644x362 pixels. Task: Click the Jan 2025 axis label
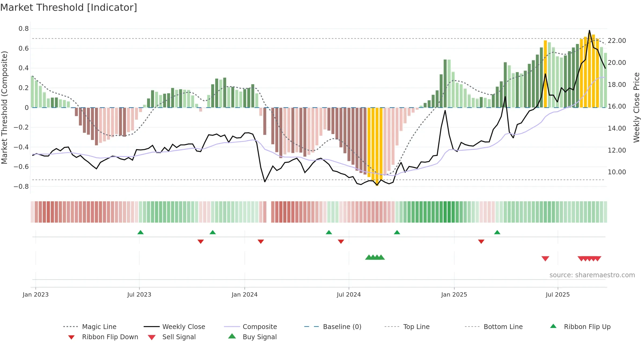click(x=454, y=295)
